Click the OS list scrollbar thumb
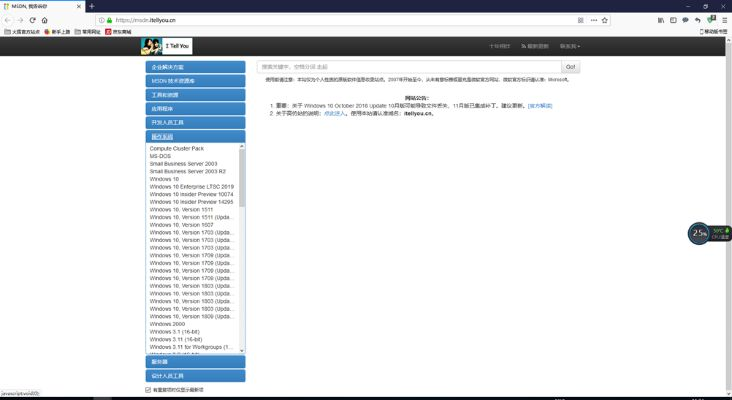This screenshot has width=732, height=400. pos(242,178)
